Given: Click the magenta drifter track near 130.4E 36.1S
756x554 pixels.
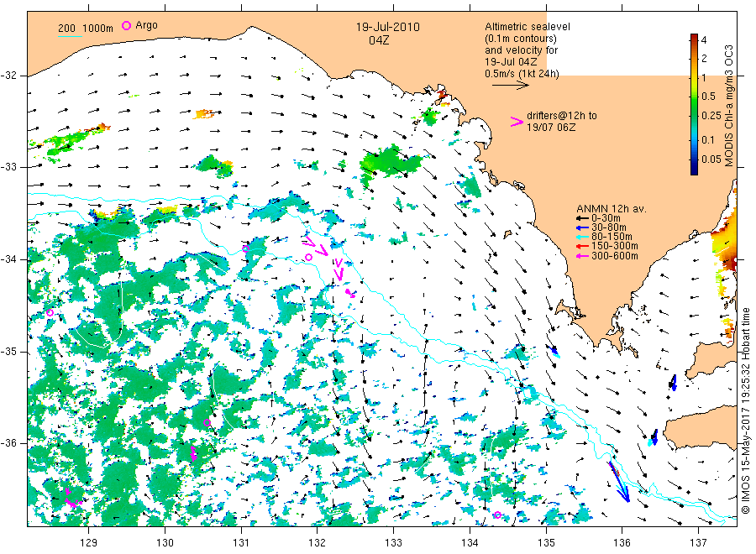Looking at the screenshot, I should click(x=194, y=452).
